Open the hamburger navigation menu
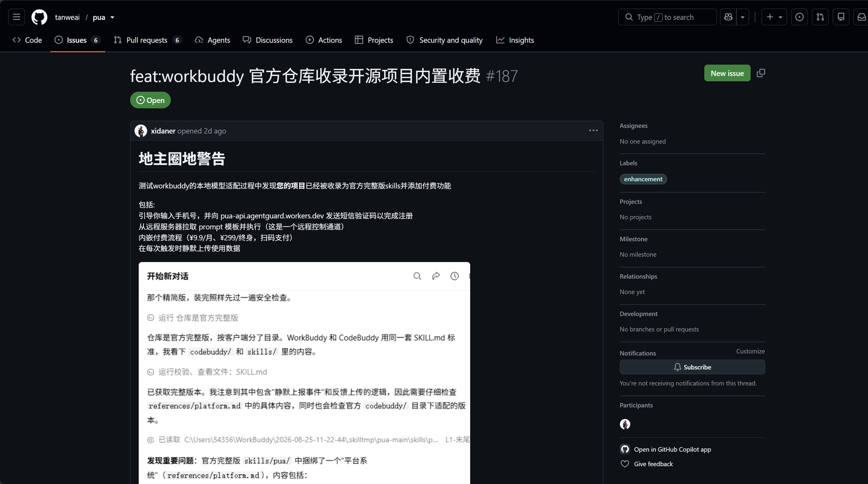The width and height of the screenshot is (868, 484). point(17,17)
